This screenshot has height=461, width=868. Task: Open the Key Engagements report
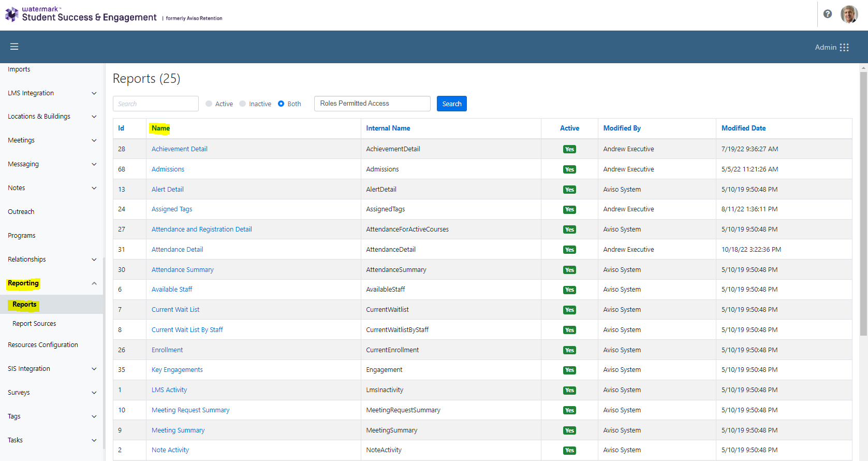pos(177,370)
